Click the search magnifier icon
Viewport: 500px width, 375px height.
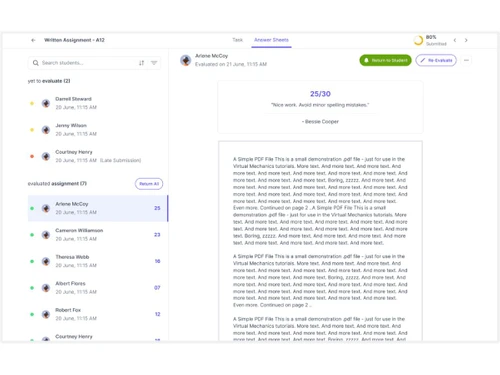[36, 63]
